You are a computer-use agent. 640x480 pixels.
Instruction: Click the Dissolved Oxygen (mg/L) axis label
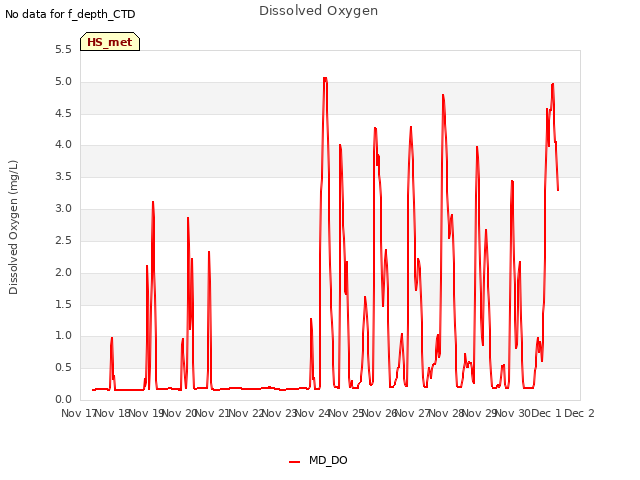(13, 227)
